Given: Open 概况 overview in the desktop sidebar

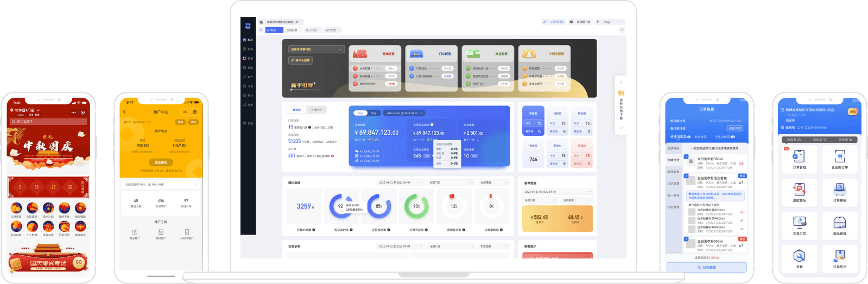Looking at the screenshot, I should tap(248, 40).
